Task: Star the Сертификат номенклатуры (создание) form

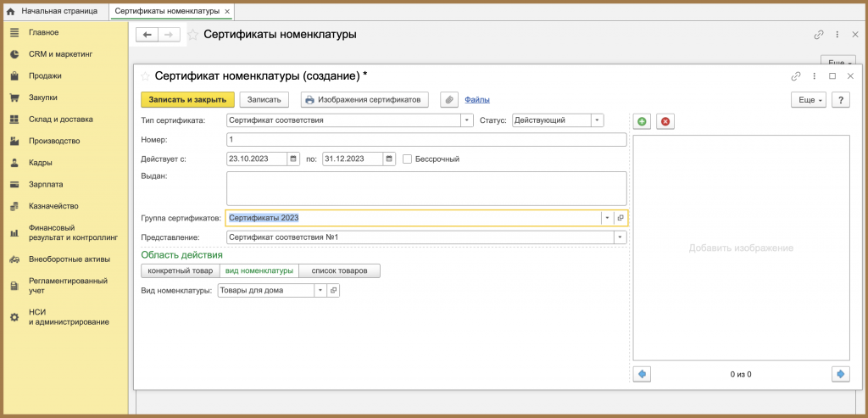Action: [x=145, y=75]
